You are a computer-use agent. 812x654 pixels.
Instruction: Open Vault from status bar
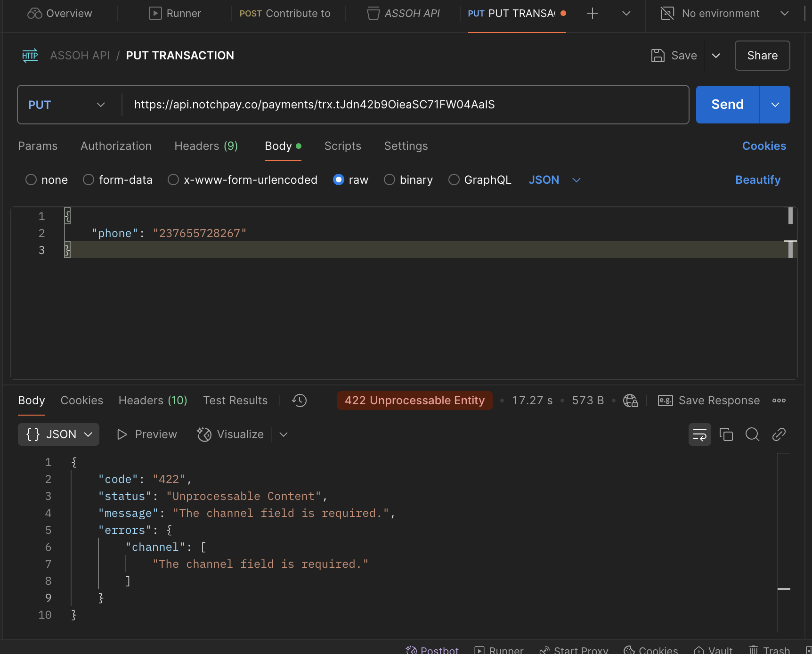click(714, 650)
